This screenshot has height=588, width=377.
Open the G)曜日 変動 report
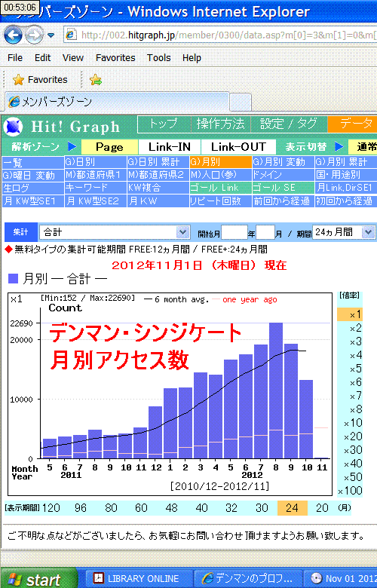tap(33, 175)
